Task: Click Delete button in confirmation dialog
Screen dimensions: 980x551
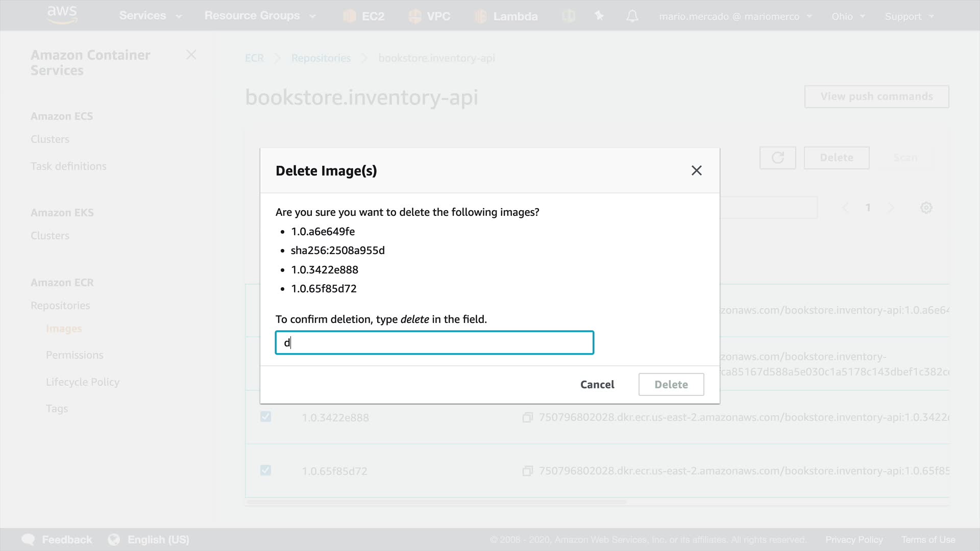Action: click(671, 384)
